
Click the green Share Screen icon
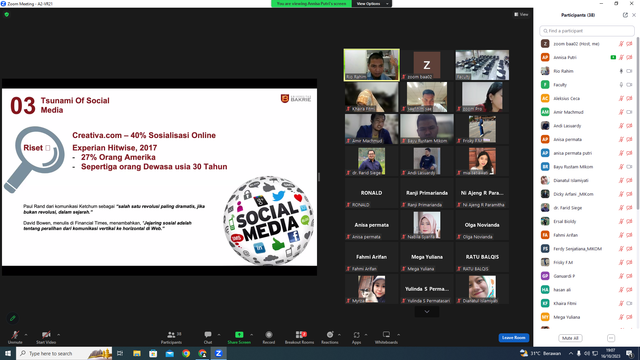point(239,335)
